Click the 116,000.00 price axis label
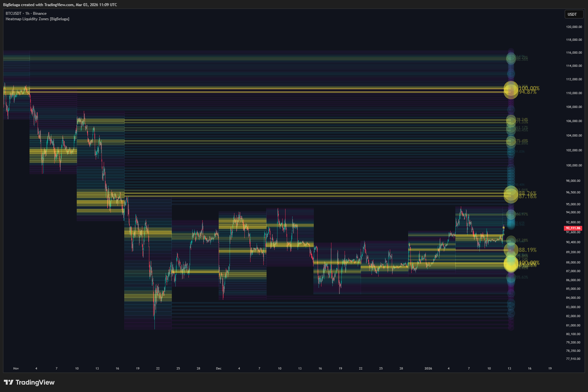Image resolution: width=588 pixels, height=392 pixels. [574, 53]
